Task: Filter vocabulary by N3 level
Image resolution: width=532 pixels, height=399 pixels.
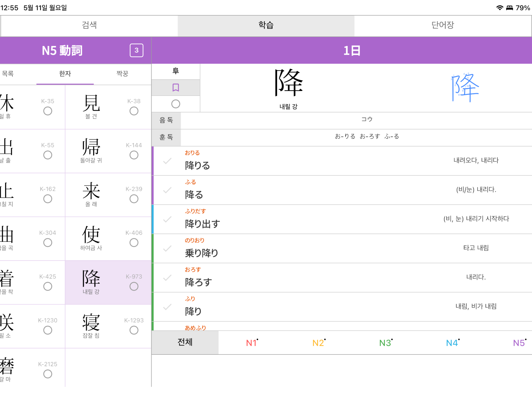Action: click(385, 343)
